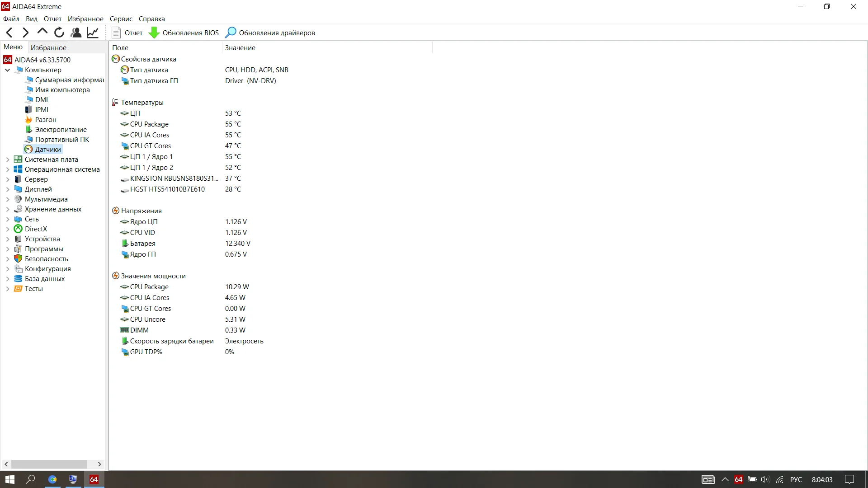Expand the Тесты tree node
The image size is (868, 488).
[8, 289]
